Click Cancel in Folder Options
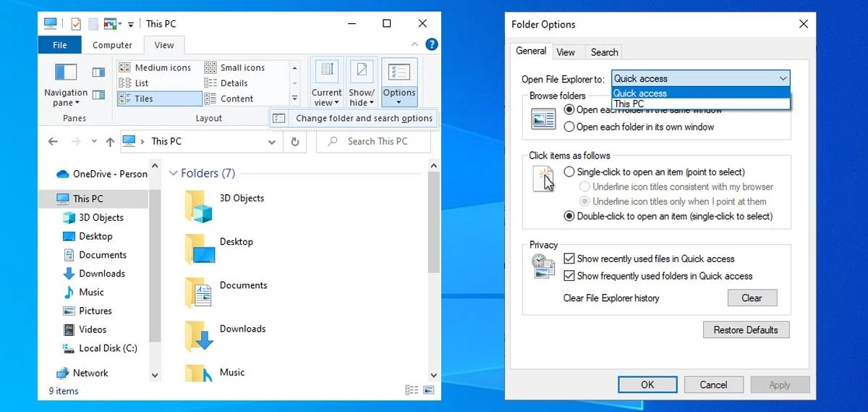Screen dimensions: 868x412 pos(713,384)
